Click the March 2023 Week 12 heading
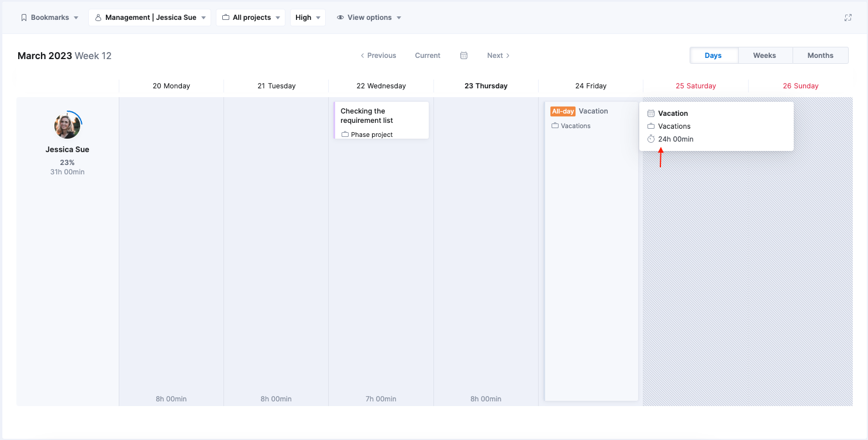The image size is (868, 440). (x=64, y=56)
